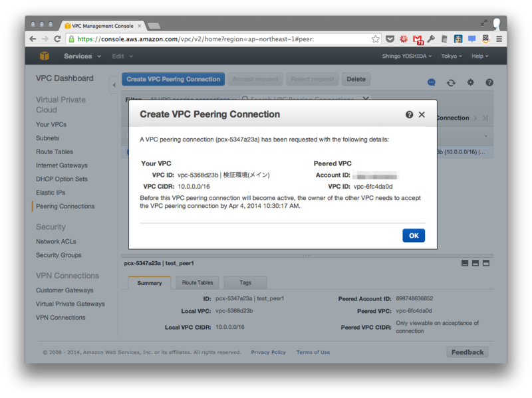The width and height of the screenshot is (532, 398).
Task: Open Peering Connections in sidebar
Action: point(65,207)
